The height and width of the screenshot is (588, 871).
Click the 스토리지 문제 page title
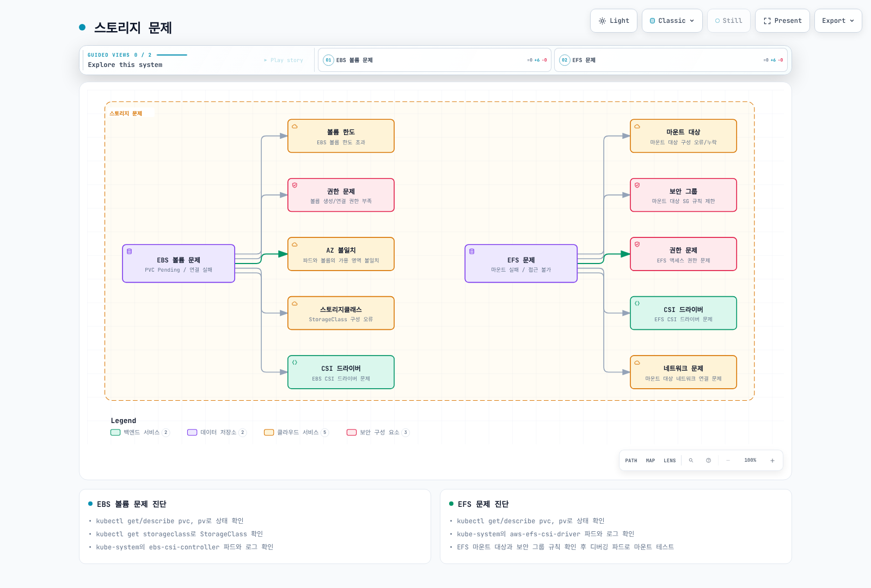133,27
